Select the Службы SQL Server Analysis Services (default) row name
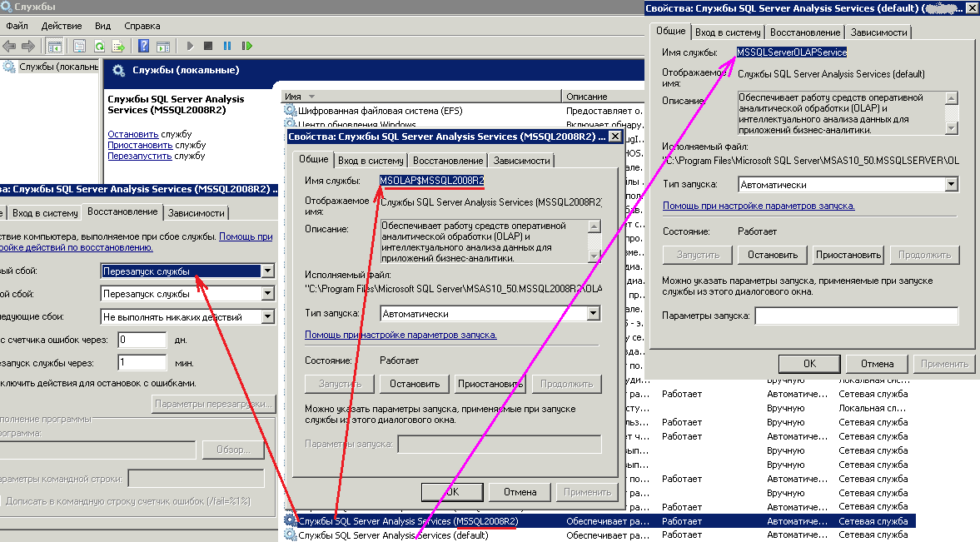The image size is (980, 542). point(393,535)
